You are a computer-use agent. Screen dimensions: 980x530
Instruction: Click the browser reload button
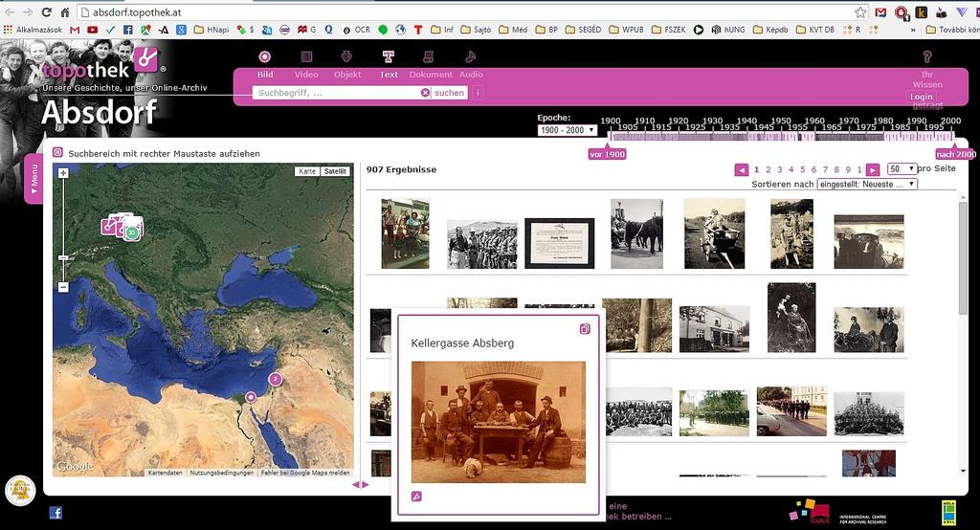point(46,11)
